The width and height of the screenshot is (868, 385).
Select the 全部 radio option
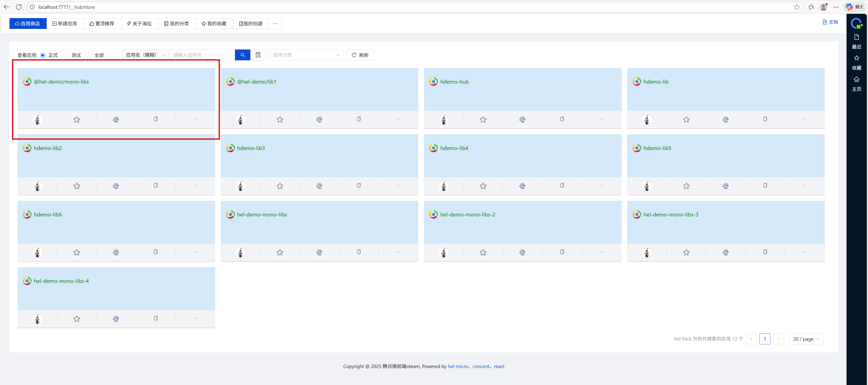[89, 55]
